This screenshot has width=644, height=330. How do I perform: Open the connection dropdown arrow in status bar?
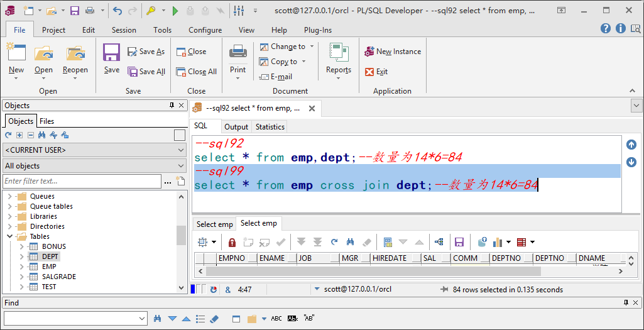317,289
